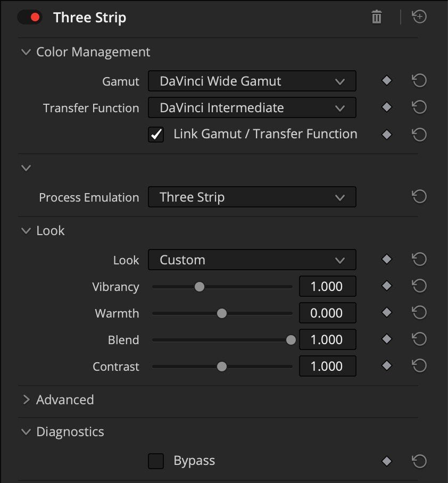
Task: Delete the Three Strip effect with trash icon
Action: pos(377,17)
